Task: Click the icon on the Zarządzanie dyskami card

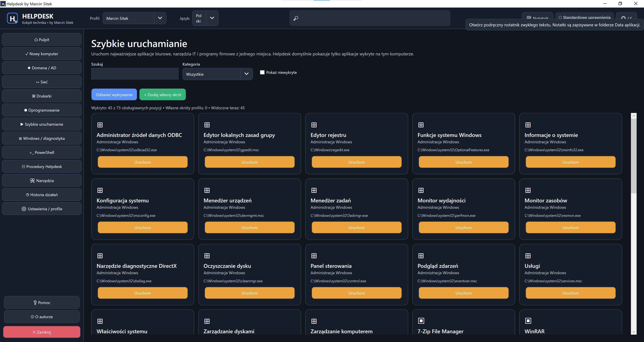Action: pos(207,321)
